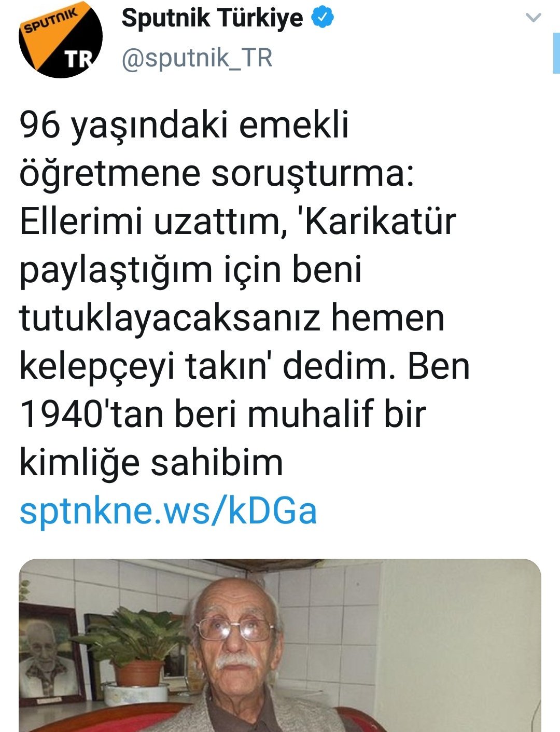Open the @sputnik_TR handle

click(x=197, y=58)
